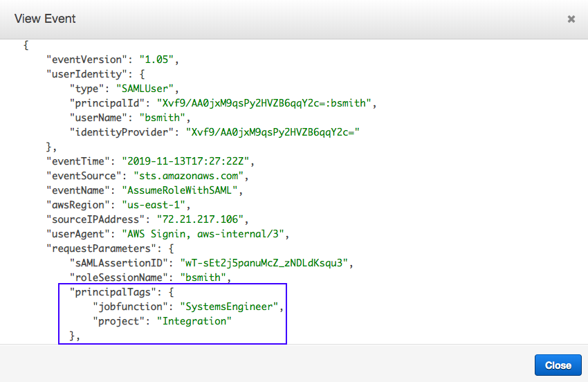Select the type value "SAMLUser"
The image size is (588, 382).
point(145,89)
